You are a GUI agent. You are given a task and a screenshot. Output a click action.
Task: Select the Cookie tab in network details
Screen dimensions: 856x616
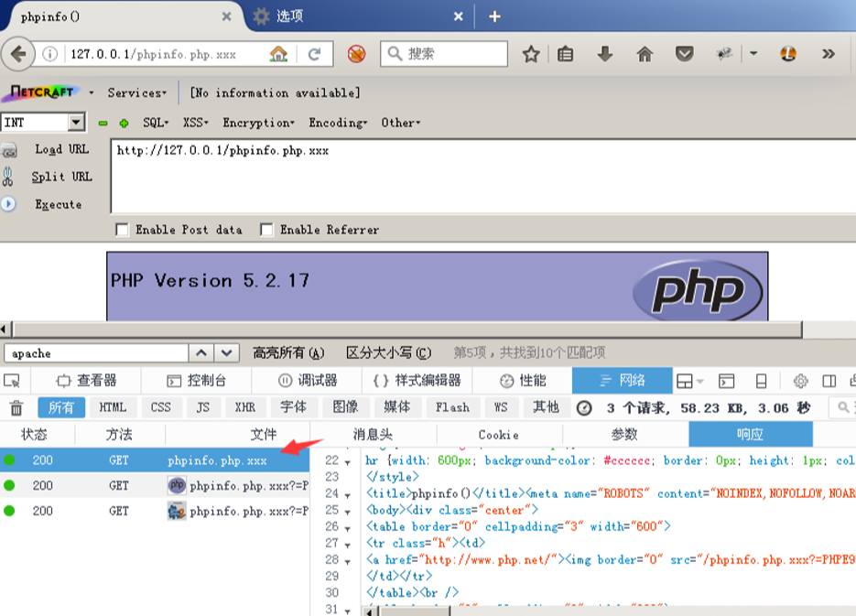[497, 434]
